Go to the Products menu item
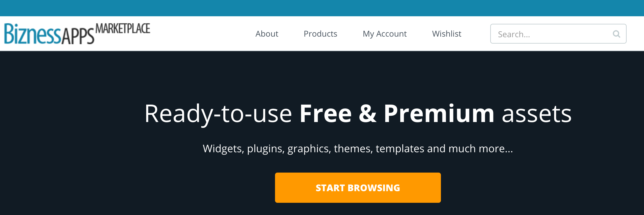This screenshot has width=644, height=215. tap(320, 34)
